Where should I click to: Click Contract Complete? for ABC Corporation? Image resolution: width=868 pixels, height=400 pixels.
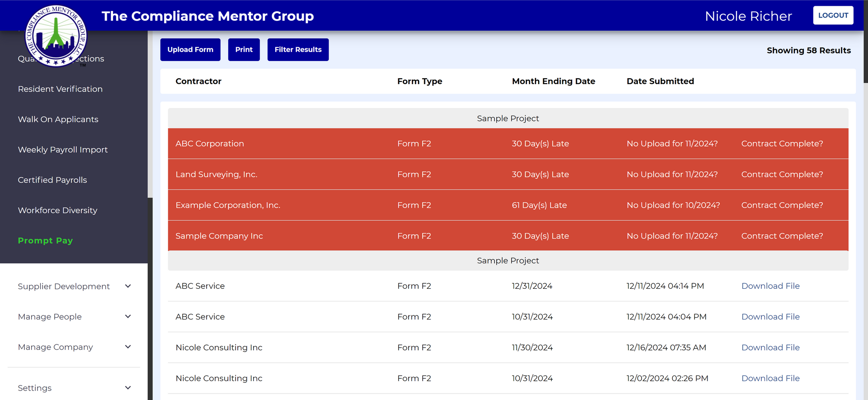(782, 143)
